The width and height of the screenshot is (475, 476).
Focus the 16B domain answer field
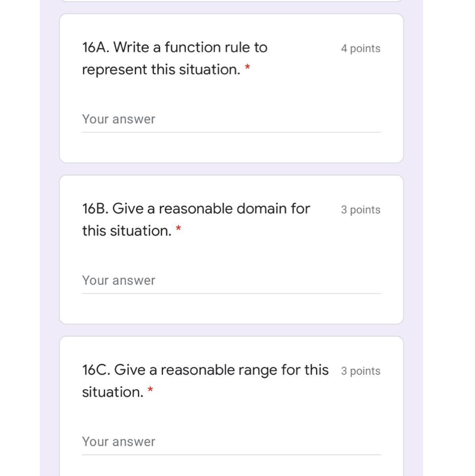click(x=231, y=280)
